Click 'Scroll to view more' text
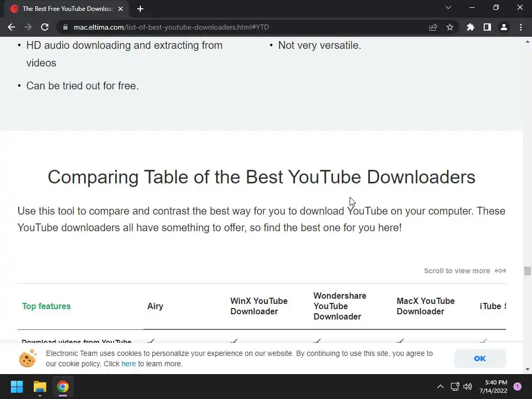This screenshot has width=532, height=399. point(457,271)
